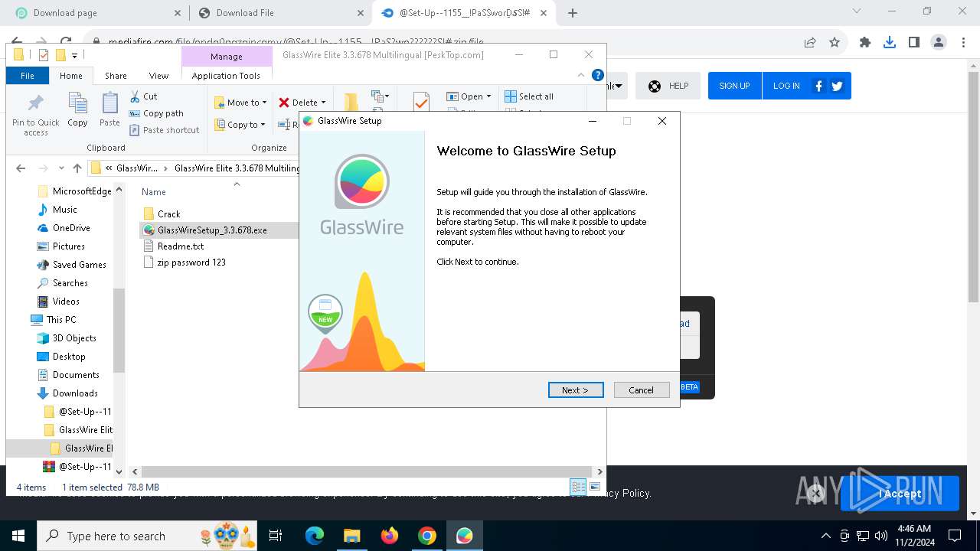Screen dimensions: 980x551
Task: Click the navigation pane vertical scrollbar
Action: pyautogui.click(x=119, y=329)
